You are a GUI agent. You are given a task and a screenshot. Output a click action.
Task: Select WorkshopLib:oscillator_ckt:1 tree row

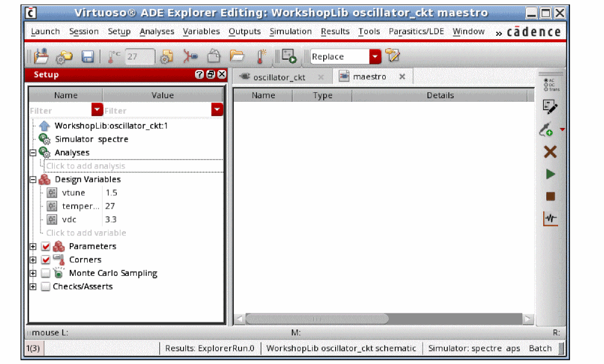point(111,126)
